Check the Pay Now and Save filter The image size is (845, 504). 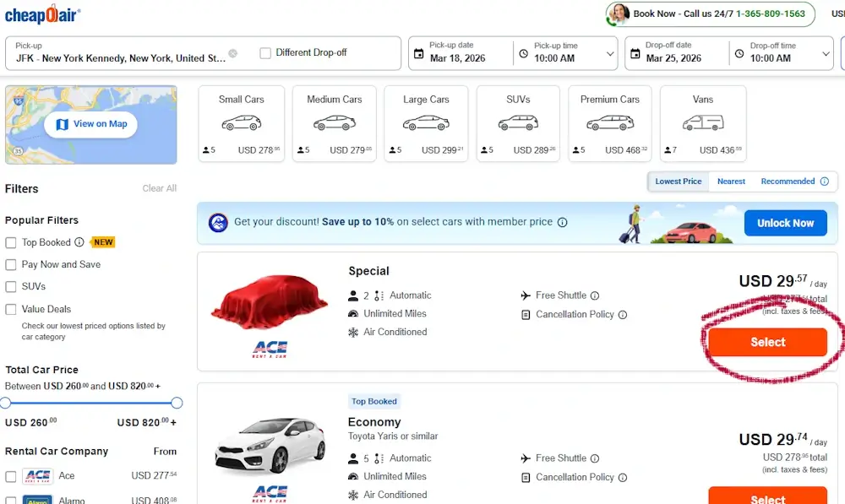(x=11, y=265)
